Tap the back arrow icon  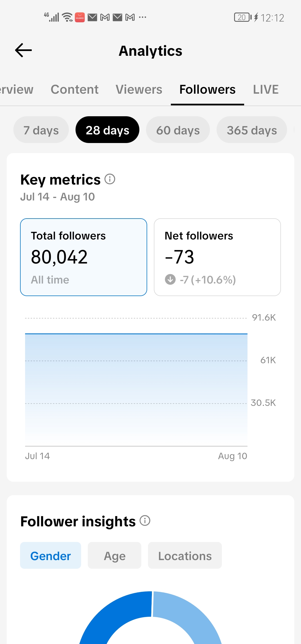(23, 50)
